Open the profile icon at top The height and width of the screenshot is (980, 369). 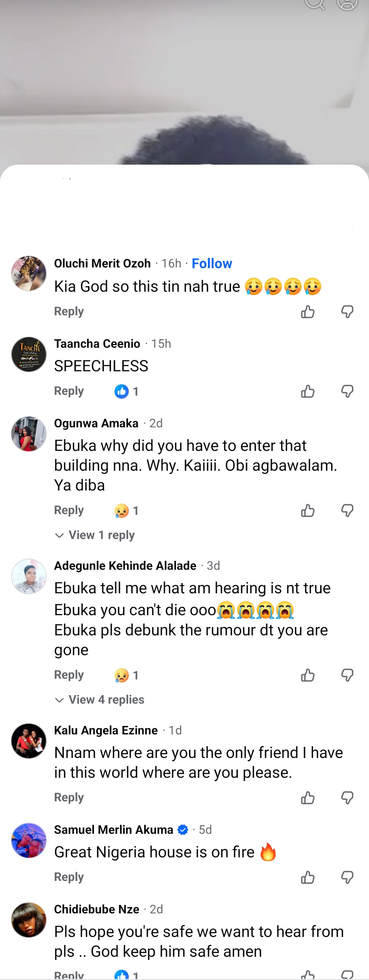pyautogui.click(x=347, y=3)
